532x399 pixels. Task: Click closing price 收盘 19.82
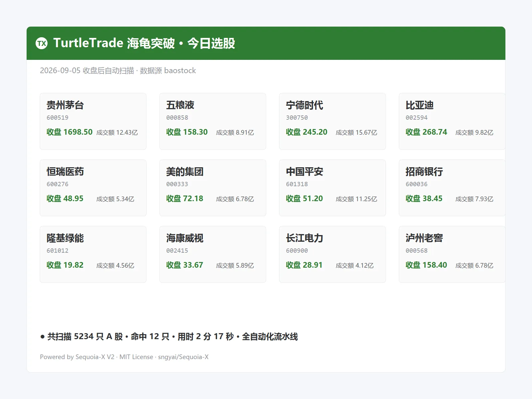coord(65,265)
